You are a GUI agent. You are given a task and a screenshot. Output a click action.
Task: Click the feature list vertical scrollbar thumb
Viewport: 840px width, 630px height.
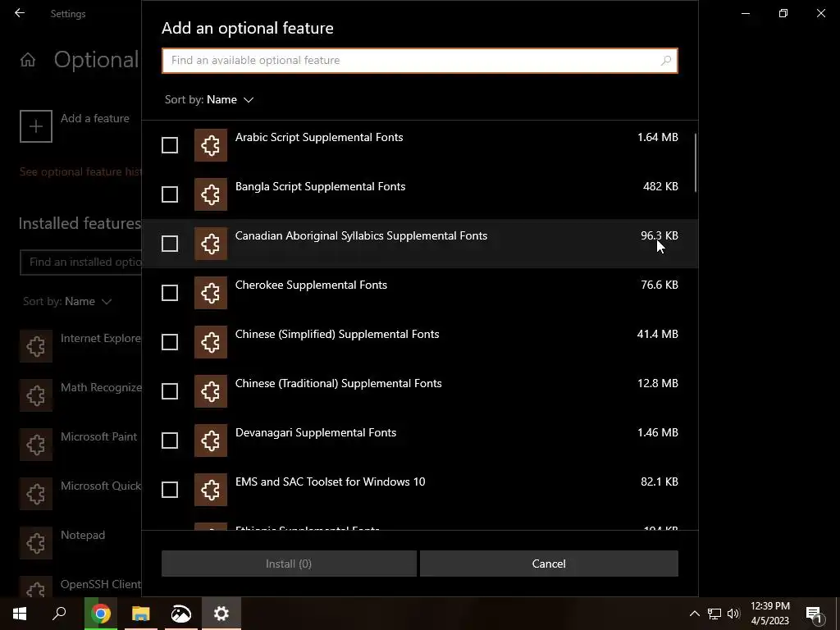tap(696, 163)
